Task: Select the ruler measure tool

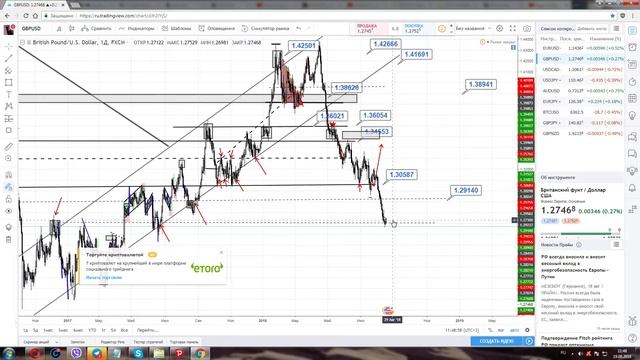Action: point(9,146)
